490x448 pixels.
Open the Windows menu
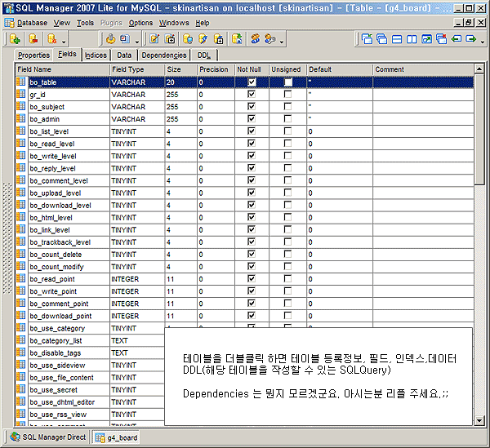[174, 23]
